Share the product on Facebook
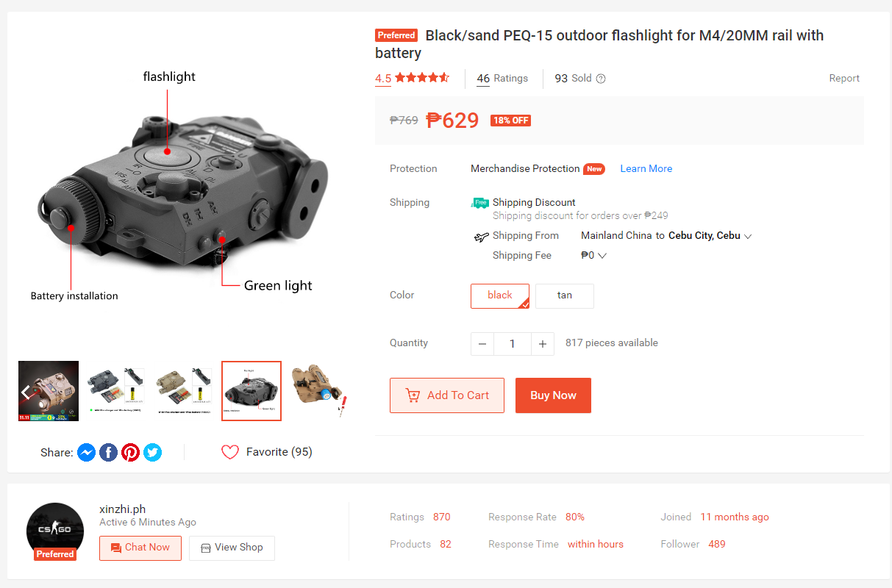 [108, 452]
